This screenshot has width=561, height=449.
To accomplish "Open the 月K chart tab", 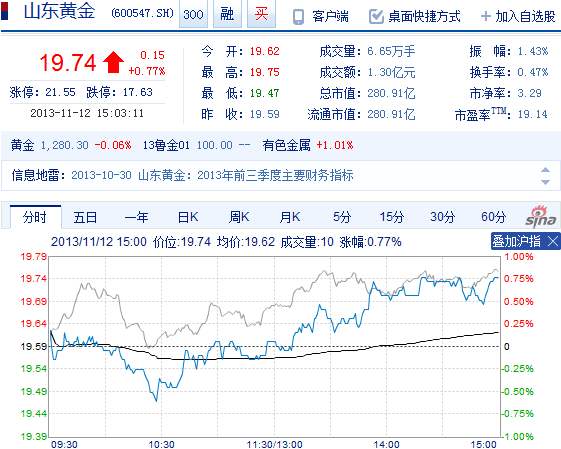I will pos(290,217).
